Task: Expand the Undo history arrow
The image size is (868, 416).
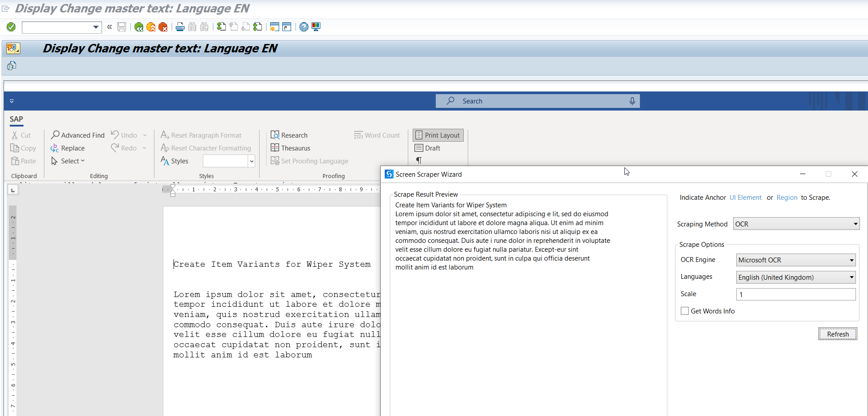Action: [145, 135]
